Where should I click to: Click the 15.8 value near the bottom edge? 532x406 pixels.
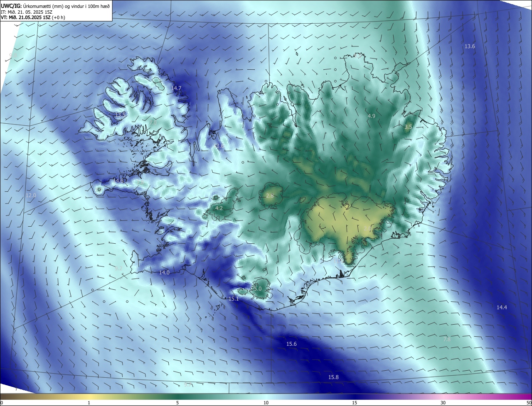click(333, 377)
